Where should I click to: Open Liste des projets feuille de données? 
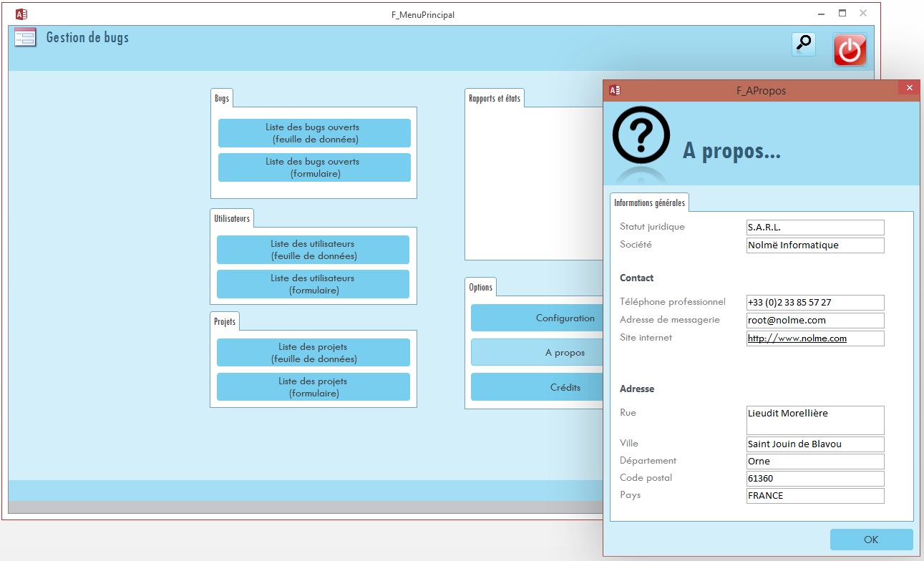(313, 353)
